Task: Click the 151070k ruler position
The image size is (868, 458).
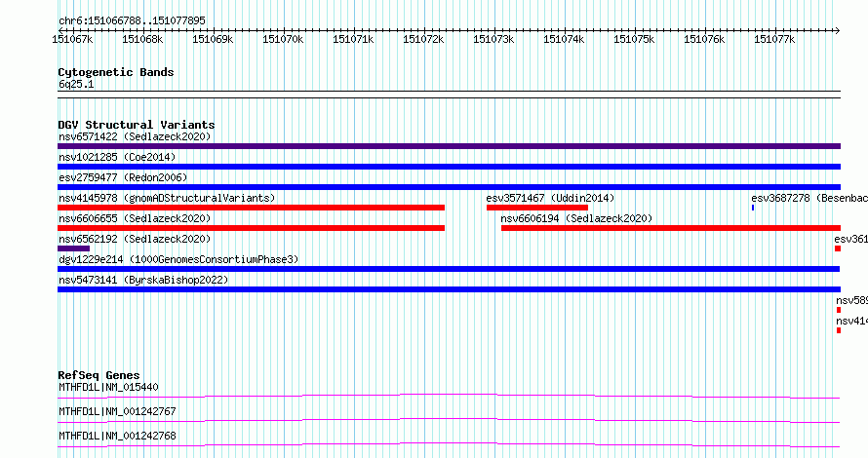Action: point(283,39)
